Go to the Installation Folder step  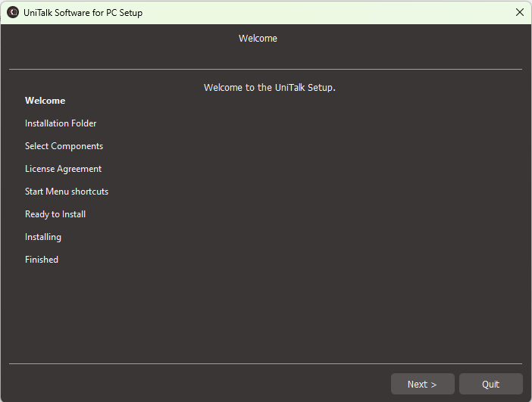coord(61,123)
